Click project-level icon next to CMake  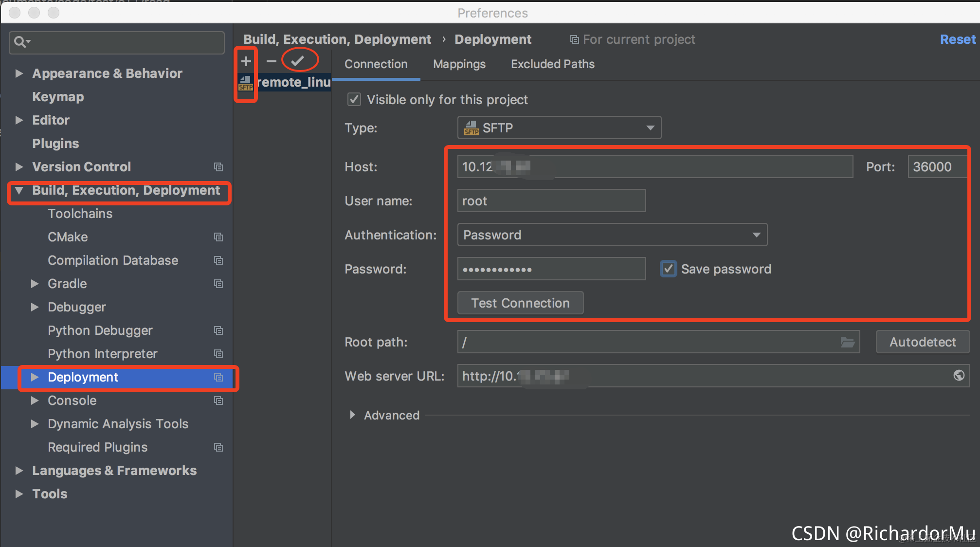(x=218, y=237)
